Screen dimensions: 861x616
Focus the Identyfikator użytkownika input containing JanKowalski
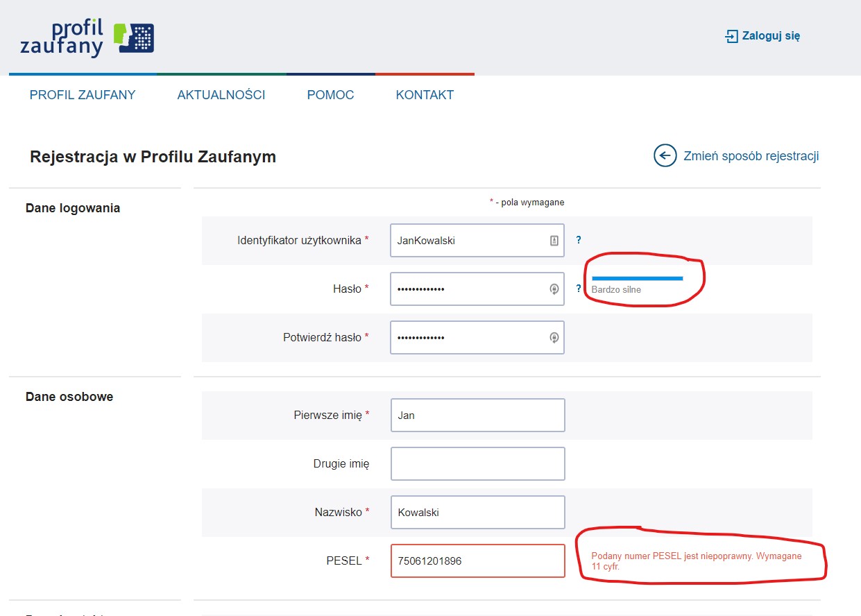pyautogui.click(x=477, y=241)
